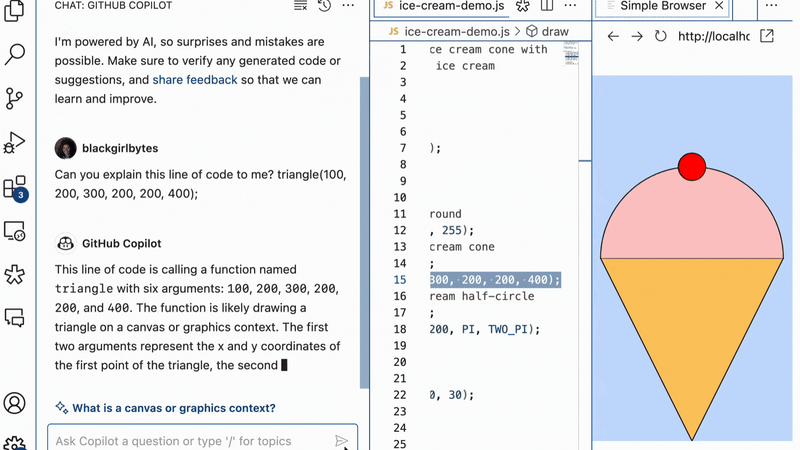This screenshot has width=800, height=450.
Task: Send the message to Copilot
Action: 341,441
